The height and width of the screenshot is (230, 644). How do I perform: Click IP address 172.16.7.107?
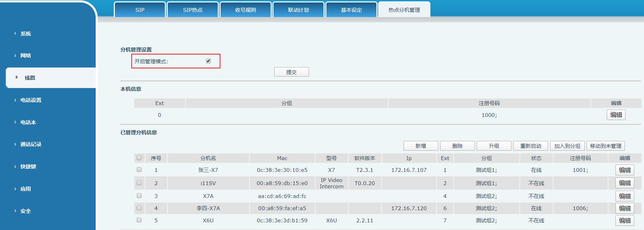point(409,170)
